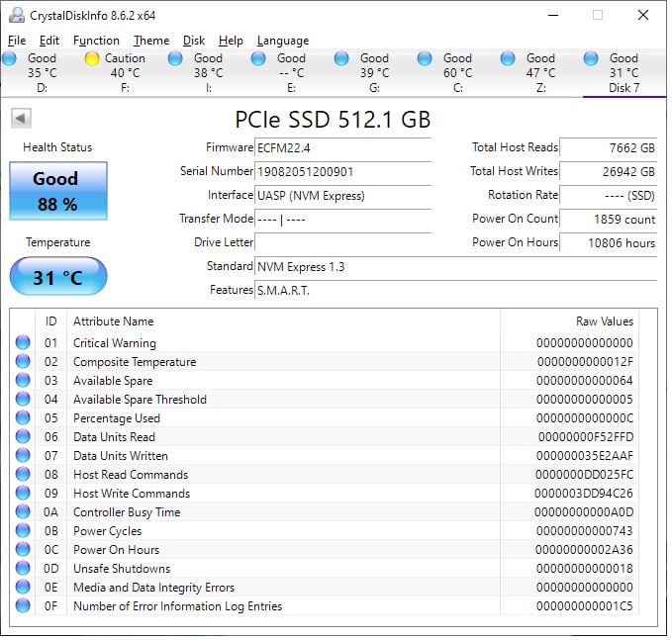
Task: Select drive E: status orb with no temperature
Action: (258, 57)
